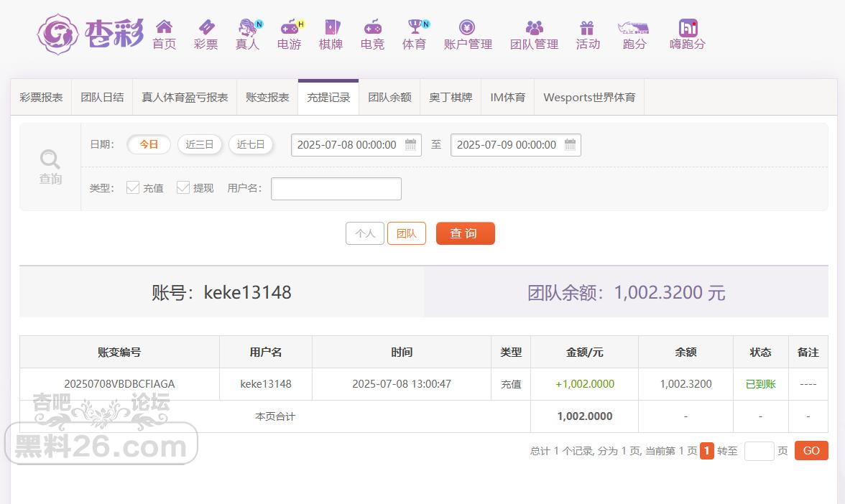Screen dimensions: 845x504
Task: Switch to the 账变报表 tab
Action: click(267, 98)
